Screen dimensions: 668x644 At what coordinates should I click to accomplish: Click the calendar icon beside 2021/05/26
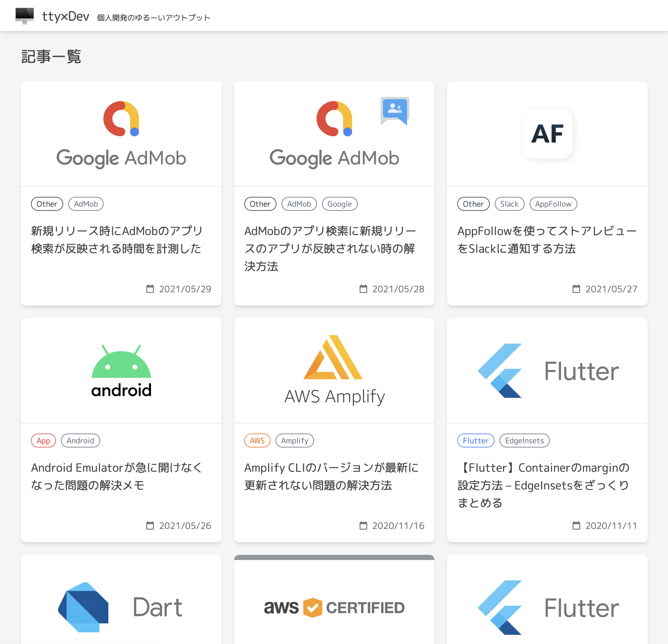[150, 526]
